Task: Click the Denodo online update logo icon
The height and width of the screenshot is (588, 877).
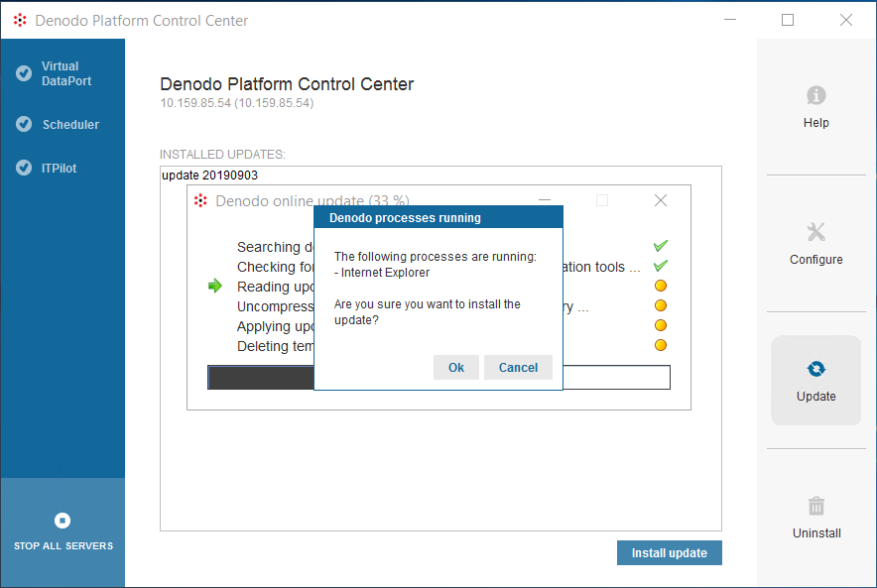Action: [200, 200]
